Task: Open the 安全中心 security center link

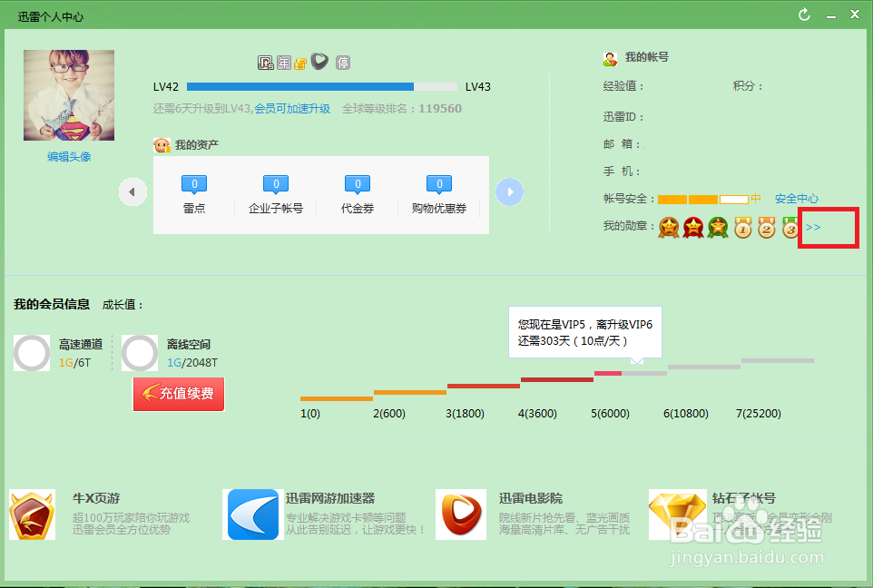Action: [796, 198]
